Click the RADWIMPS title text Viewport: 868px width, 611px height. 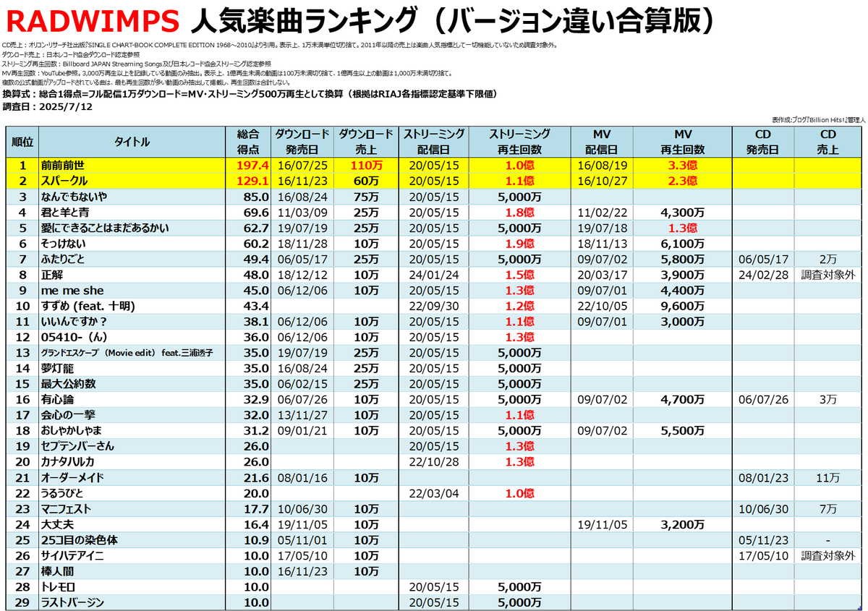click(93, 21)
